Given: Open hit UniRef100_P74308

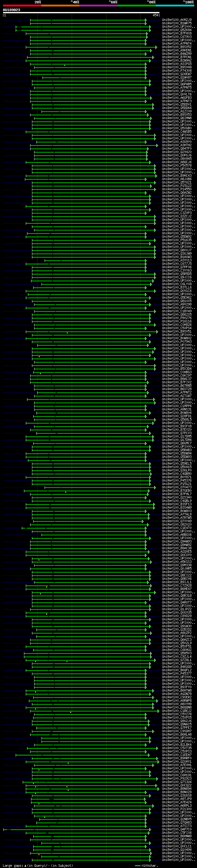Looking at the screenshot, I should [x=177, y=71].
